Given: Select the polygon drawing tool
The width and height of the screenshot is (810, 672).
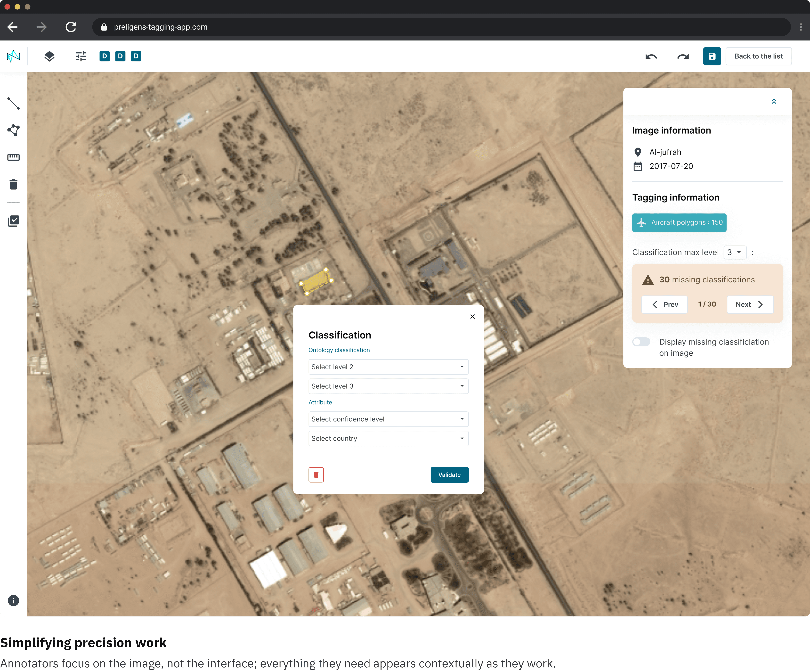Looking at the screenshot, I should (14, 130).
